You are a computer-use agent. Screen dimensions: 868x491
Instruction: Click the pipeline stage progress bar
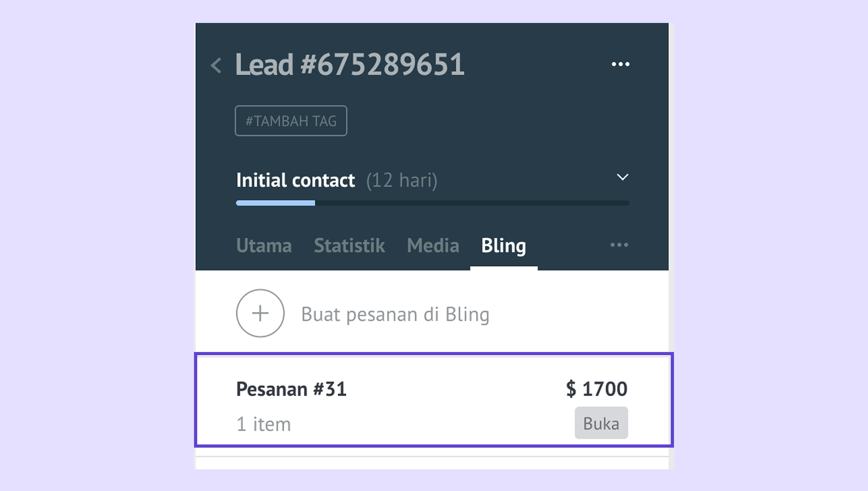[432, 203]
